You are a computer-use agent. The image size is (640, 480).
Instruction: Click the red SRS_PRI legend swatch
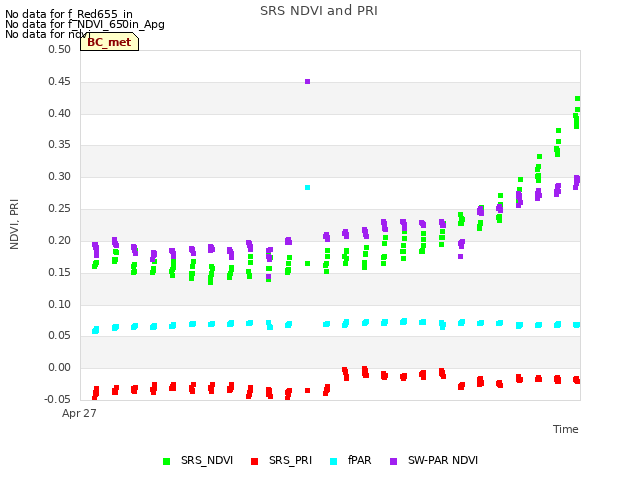click(255, 462)
